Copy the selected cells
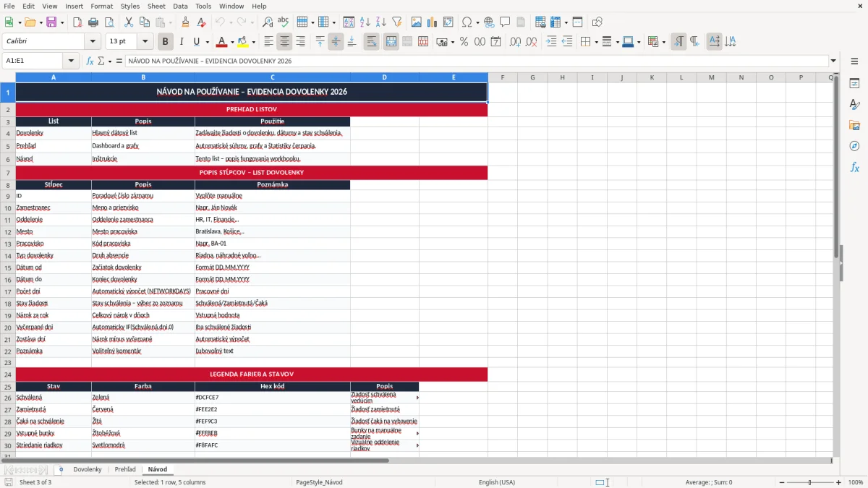This screenshot has height=488, width=868. [144, 22]
